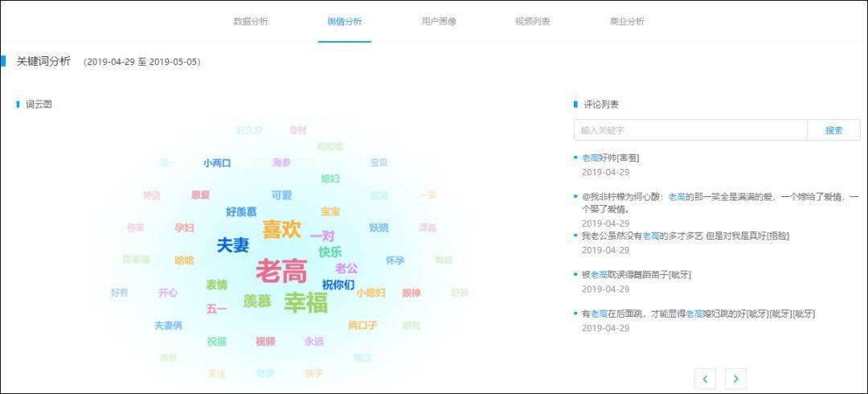Click the 怀孕 word in cloud
Viewport: 868px width, 394px height.
pos(395,261)
